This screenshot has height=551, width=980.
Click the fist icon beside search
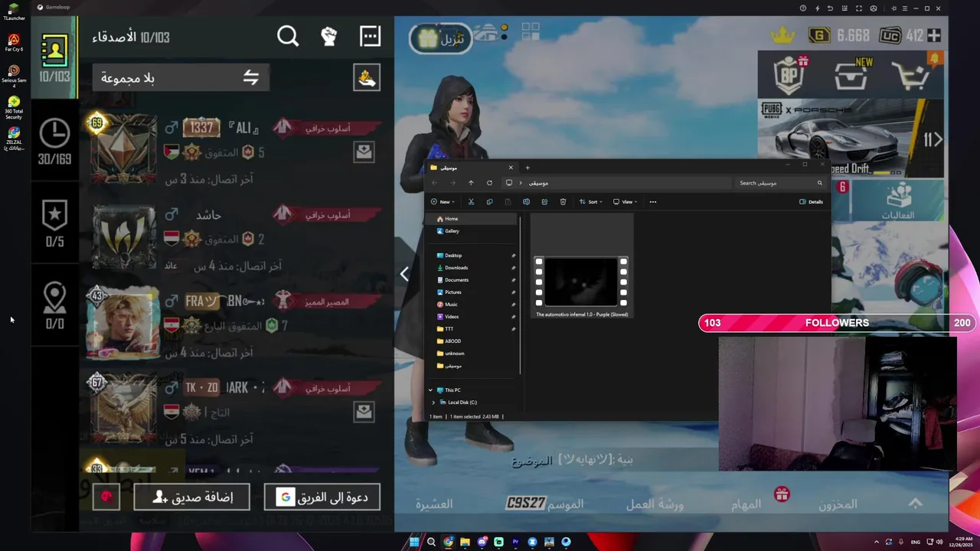coord(329,37)
